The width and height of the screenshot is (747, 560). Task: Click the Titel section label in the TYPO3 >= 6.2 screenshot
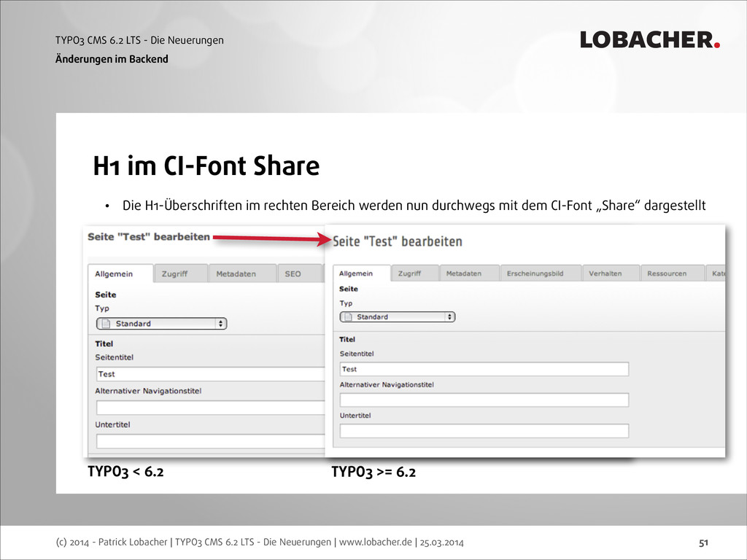[x=347, y=340]
